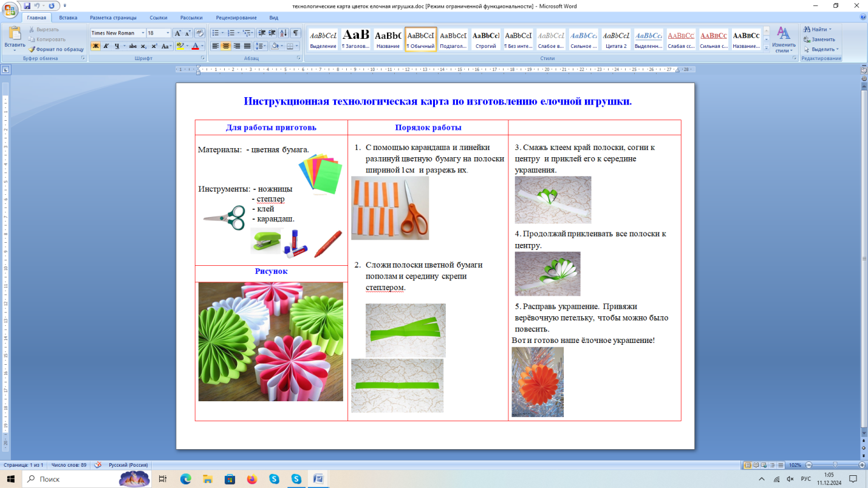Screen dimensions: 868x488
Task: Apply the Строгий style from the gallery
Action: click(x=485, y=39)
